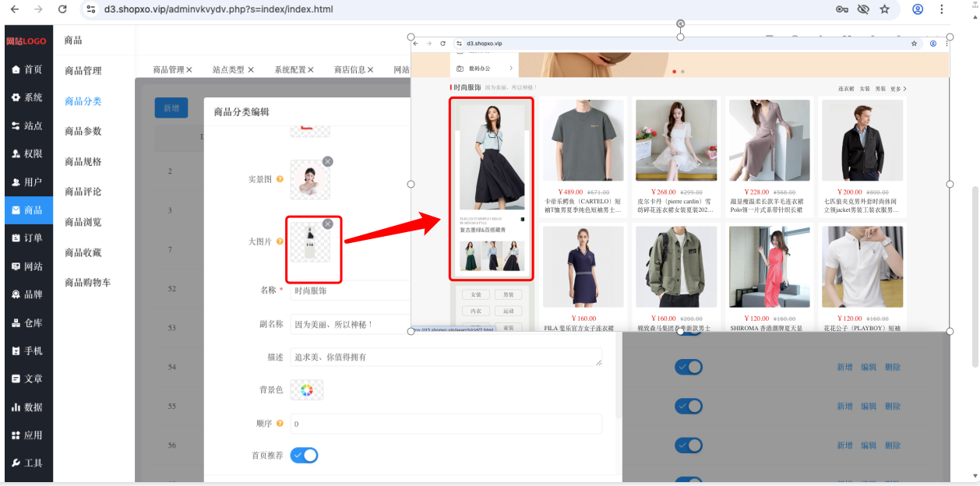This screenshot has width=980, height=486.
Task: Expand 更多 in the storefront screenshot
Action: (x=898, y=89)
